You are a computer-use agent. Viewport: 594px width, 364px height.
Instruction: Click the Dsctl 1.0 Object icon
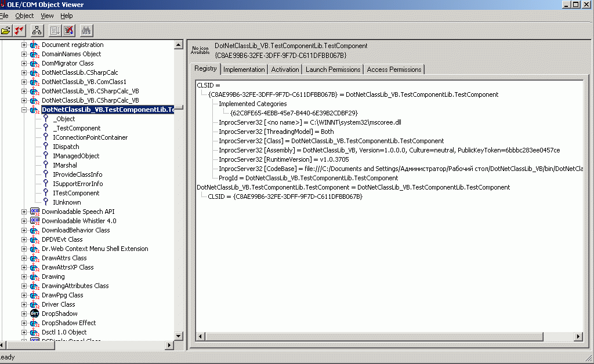click(34, 332)
